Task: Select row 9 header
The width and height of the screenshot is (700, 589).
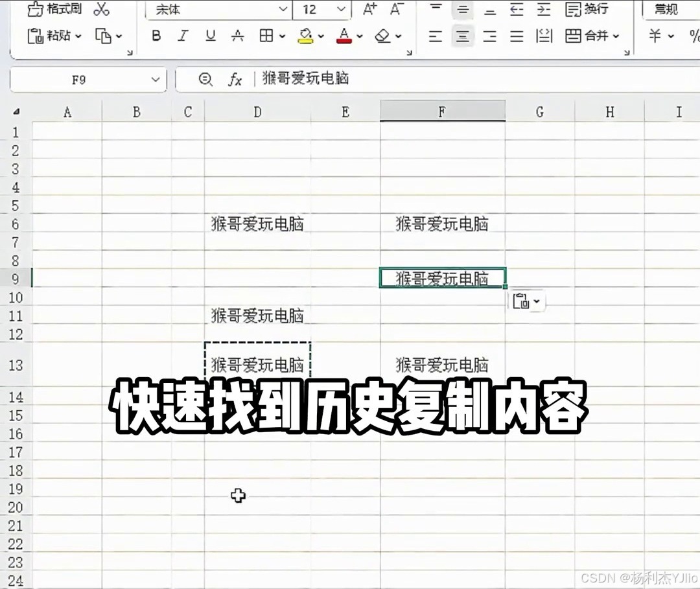Action: point(16,279)
